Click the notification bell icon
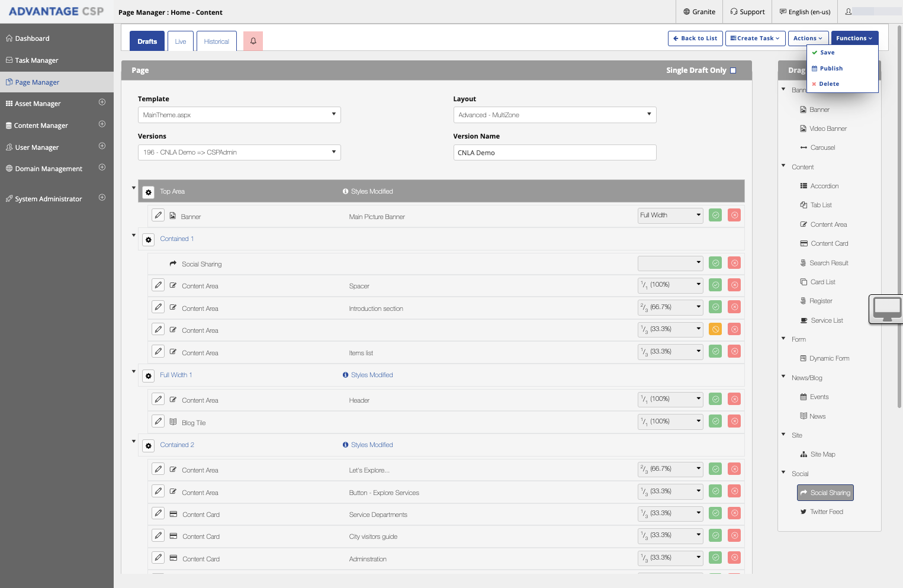This screenshot has height=588, width=903. pos(253,41)
